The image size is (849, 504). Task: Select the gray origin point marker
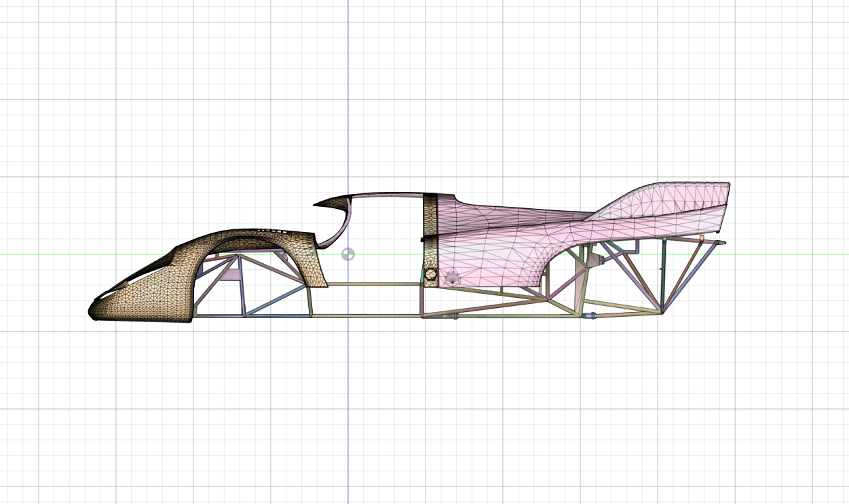[347, 254]
